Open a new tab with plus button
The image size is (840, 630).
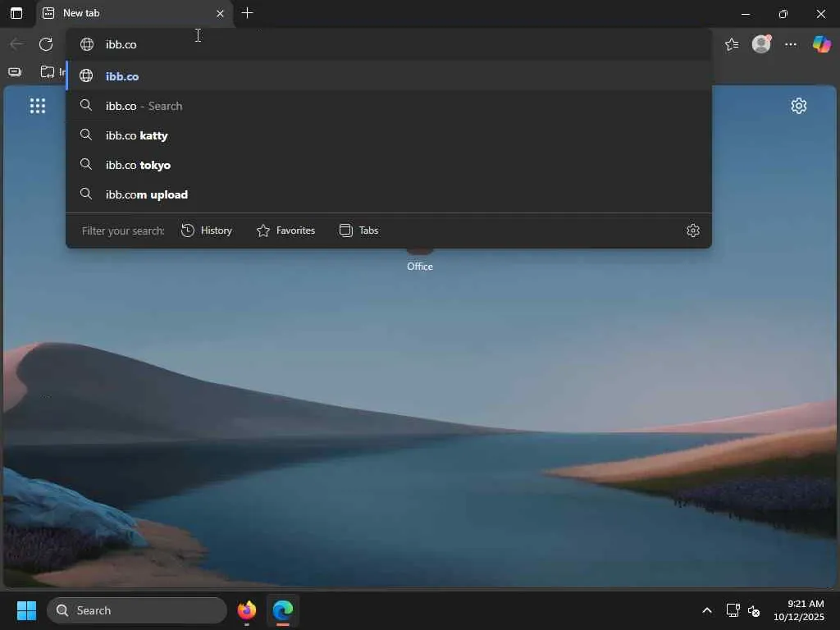coord(247,13)
